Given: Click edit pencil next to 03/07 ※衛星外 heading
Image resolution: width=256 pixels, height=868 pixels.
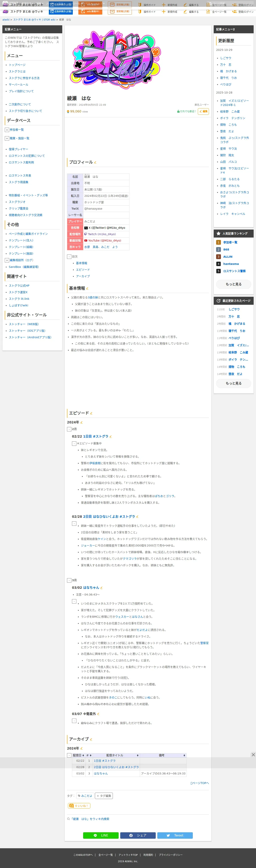Looking at the screenshot, I should coord(98,714).
